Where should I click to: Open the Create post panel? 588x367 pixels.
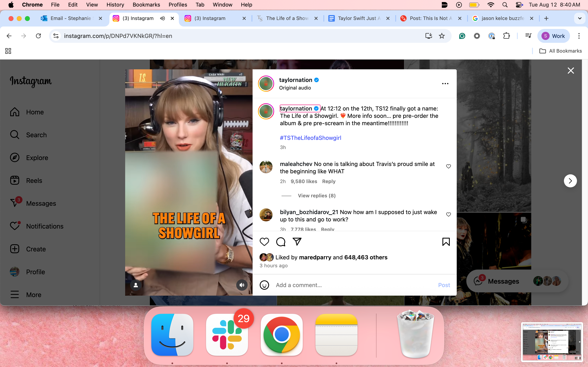36,249
